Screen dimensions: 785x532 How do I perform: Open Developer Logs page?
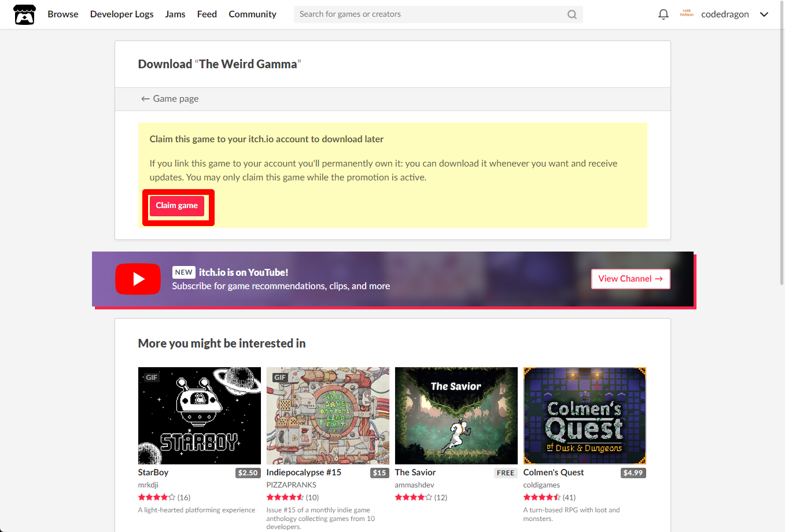pos(121,14)
